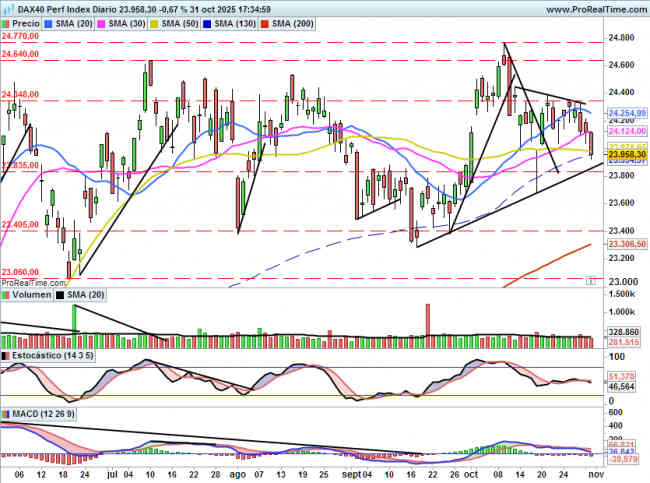The width and height of the screenshot is (650, 483).
Task: Click the Volumen panel indicator icon
Action: pos(6,295)
